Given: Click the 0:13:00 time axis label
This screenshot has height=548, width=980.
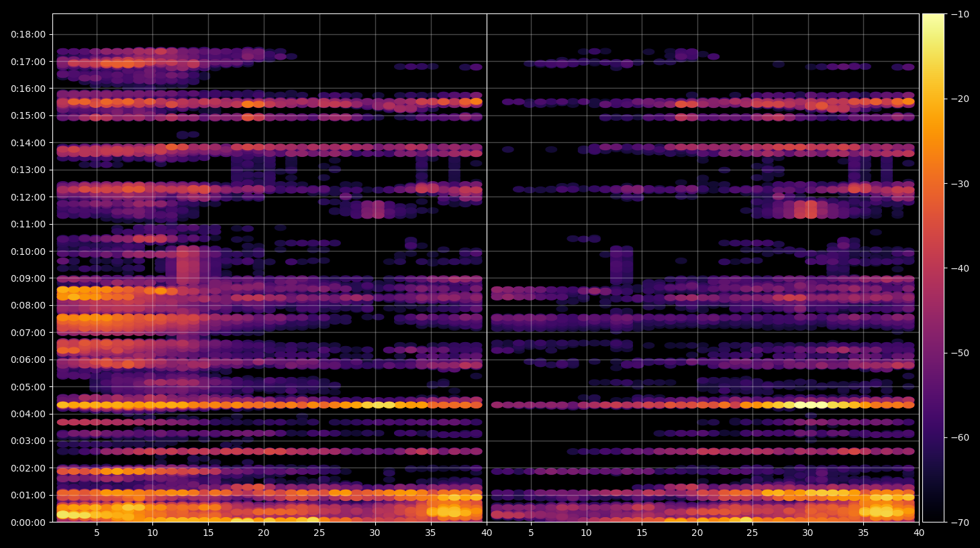Looking at the screenshot, I should pyautogui.click(x=28, y=170).
